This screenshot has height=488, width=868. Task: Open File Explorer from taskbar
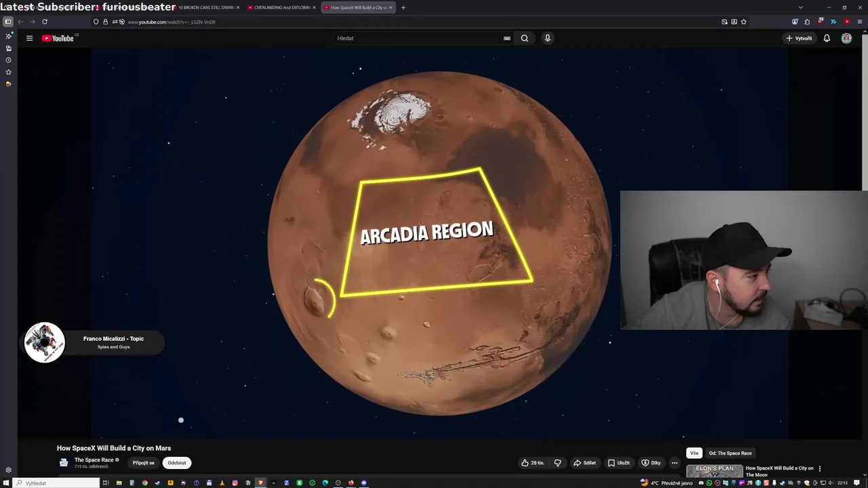tap(119, 483)
